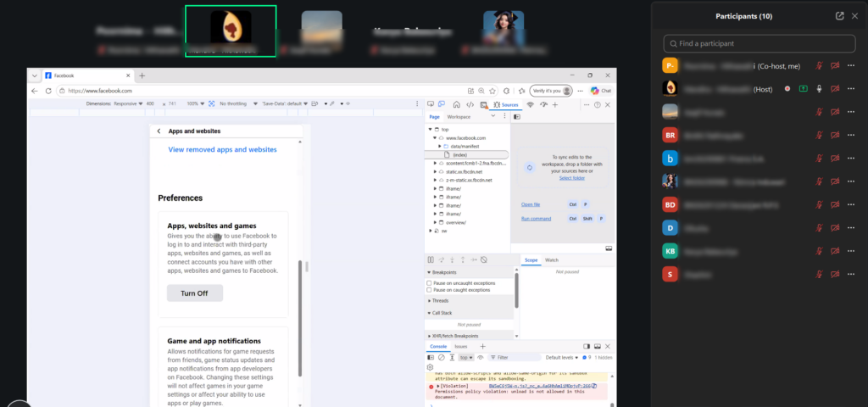Switch to the Watch tab
868x407 pixels.
tap(551, 259)
